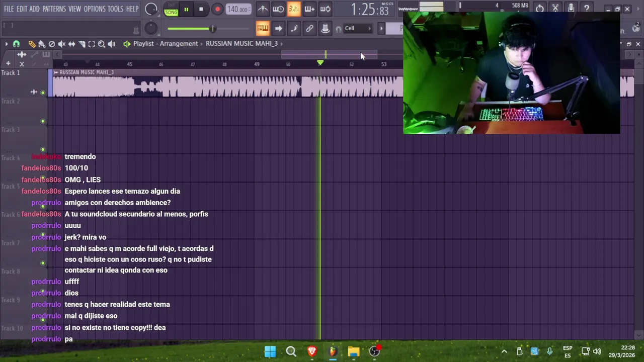Open the VIEW menu
The width and height of the screenshot is (644, 362).
point(74,9)
